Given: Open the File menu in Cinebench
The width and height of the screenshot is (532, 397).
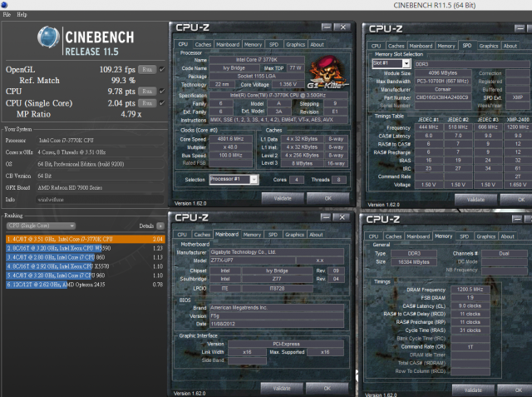Looking at the screenshot, I should 7,15.
